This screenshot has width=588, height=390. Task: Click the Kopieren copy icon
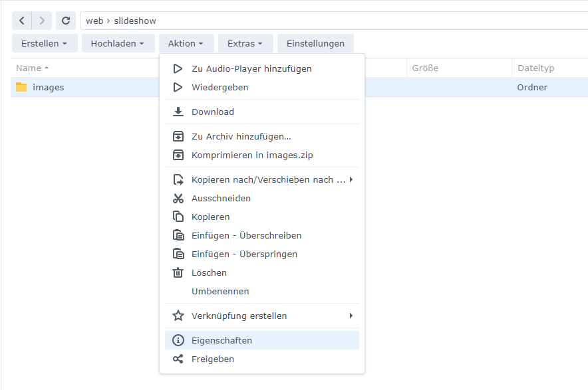tap(178, 217)
